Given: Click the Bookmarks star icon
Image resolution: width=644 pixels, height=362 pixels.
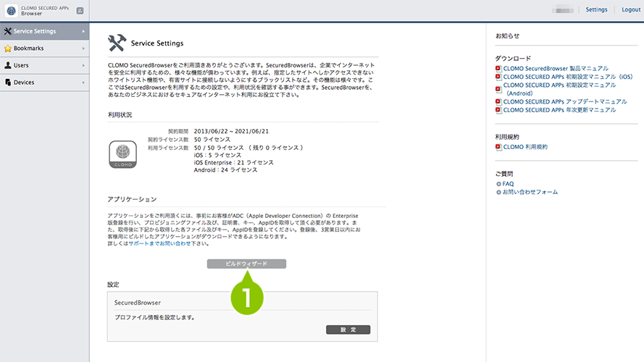Looking at the screenshot, I should (x=7, y=49).
